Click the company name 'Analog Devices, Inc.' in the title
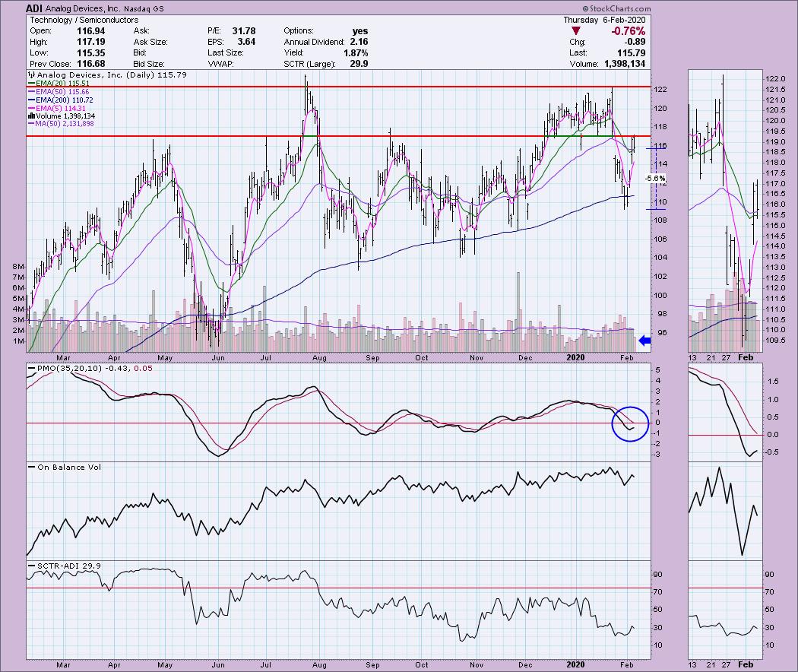This screenshot has width=798, height=672. point(83,8)
